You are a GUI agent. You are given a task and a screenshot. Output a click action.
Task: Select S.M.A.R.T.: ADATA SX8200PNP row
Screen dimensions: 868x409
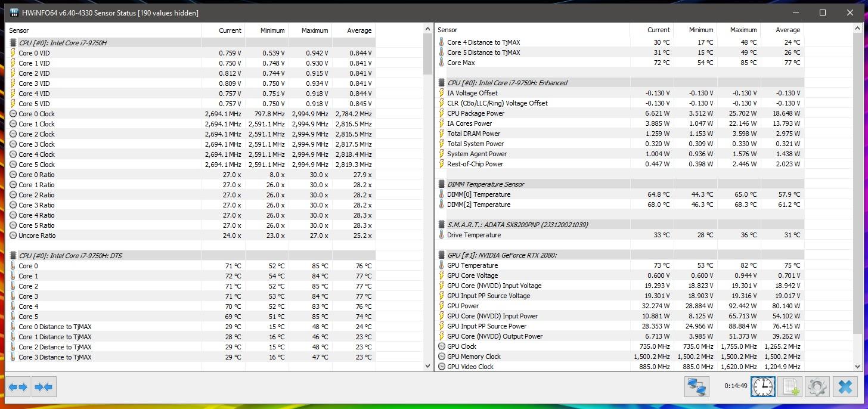[x=619, y=225]
